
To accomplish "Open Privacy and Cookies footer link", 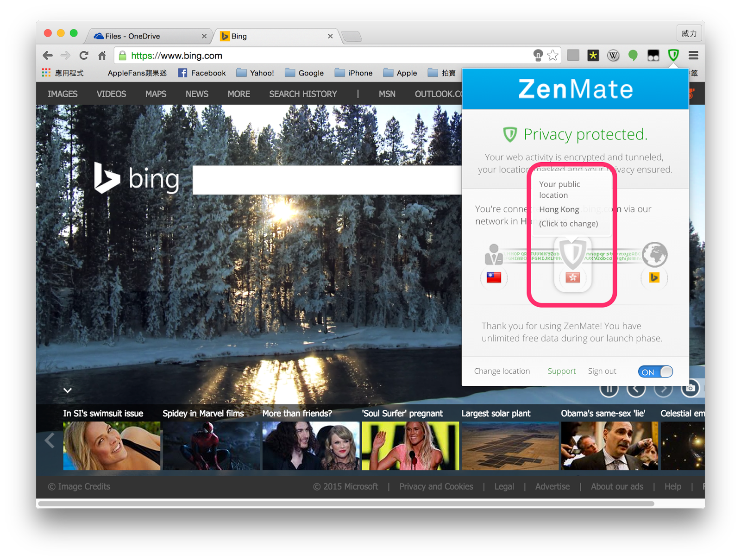I will pos(436,486).
